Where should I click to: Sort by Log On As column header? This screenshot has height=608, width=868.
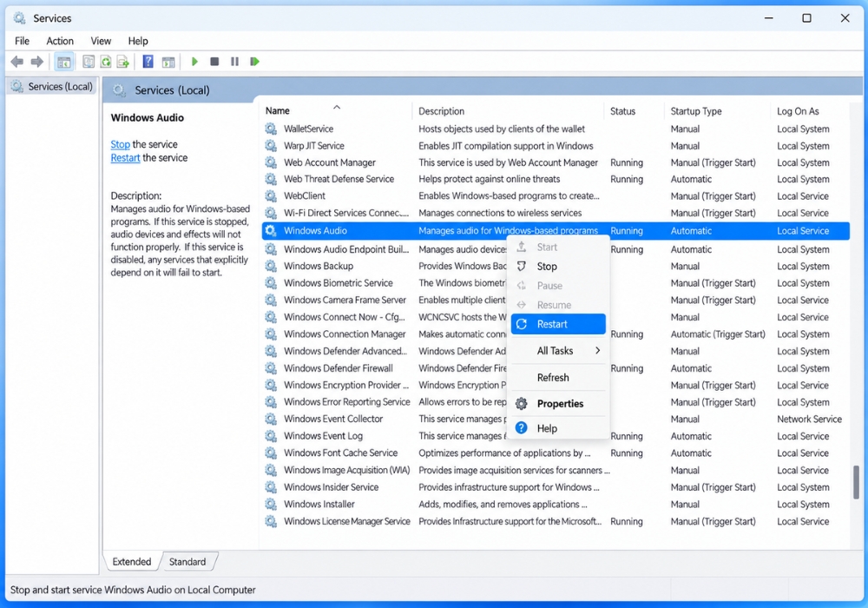(x=811, y=111)
